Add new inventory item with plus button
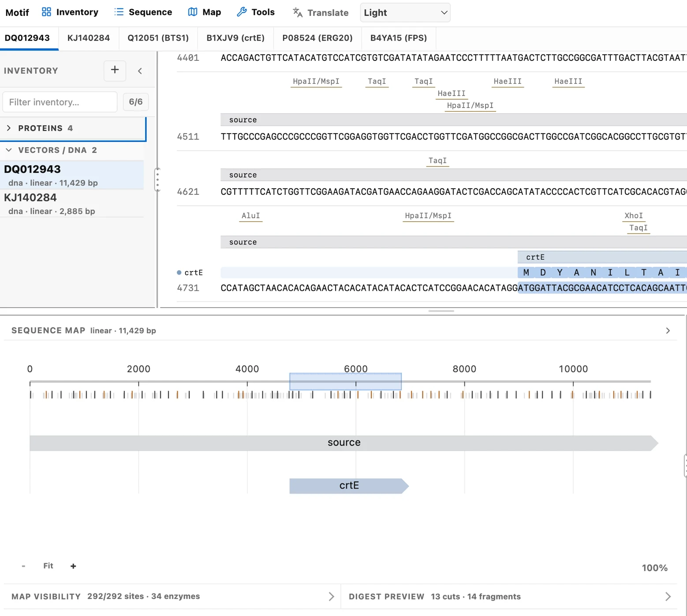687x616 pixels. click(115, 70)
